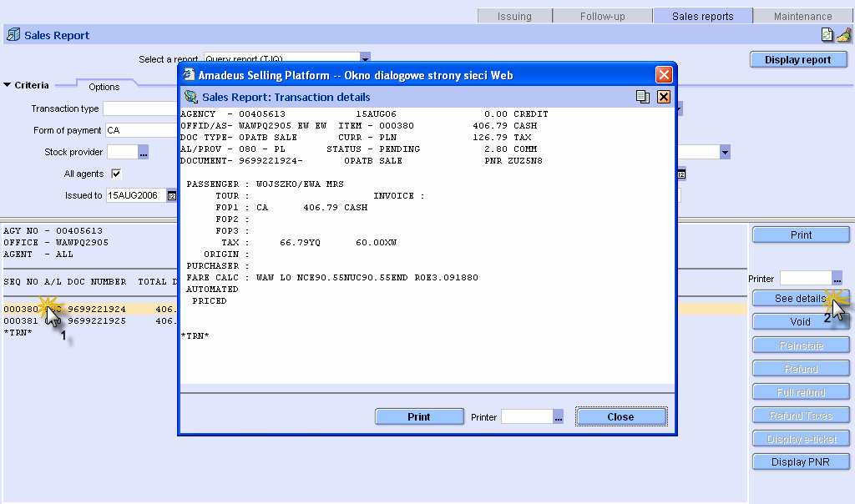Click the Refund Taxes button

801,416
